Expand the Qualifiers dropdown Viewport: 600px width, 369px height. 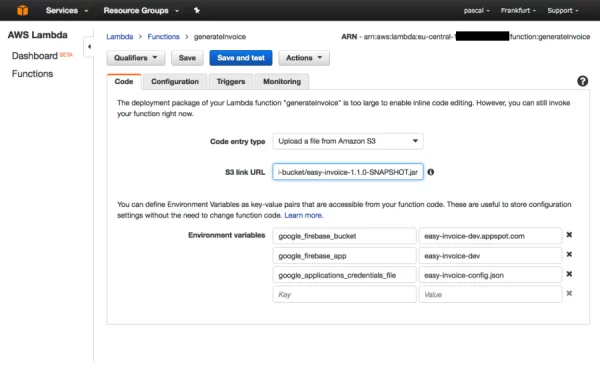click(136, 58)
